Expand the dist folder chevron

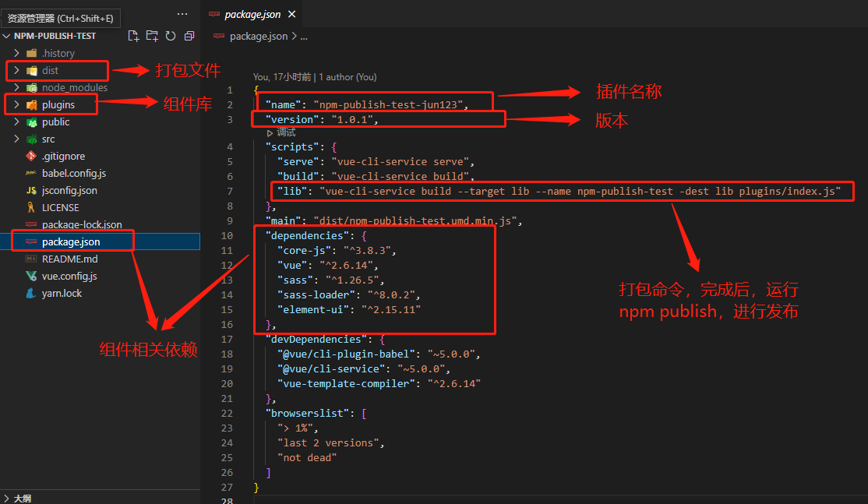16,70
